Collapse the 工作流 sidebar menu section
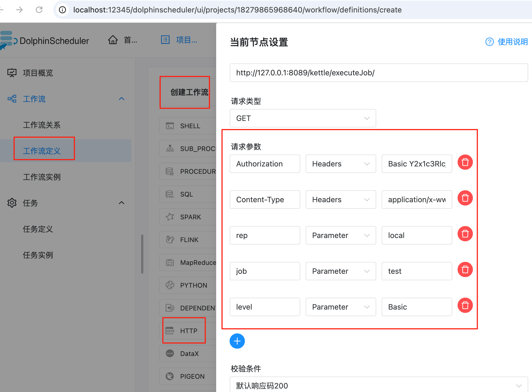Screen dimensions: 532x392 point(122,99)
